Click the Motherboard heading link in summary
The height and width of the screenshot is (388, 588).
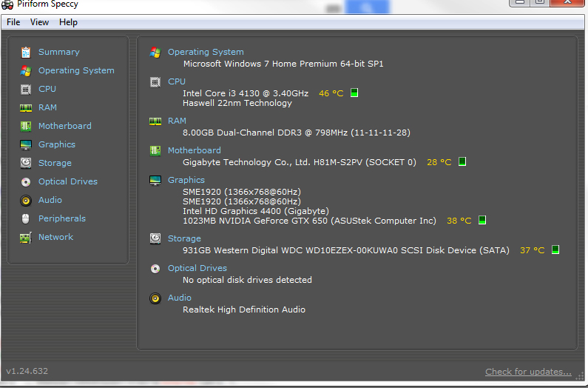(195, 150)
